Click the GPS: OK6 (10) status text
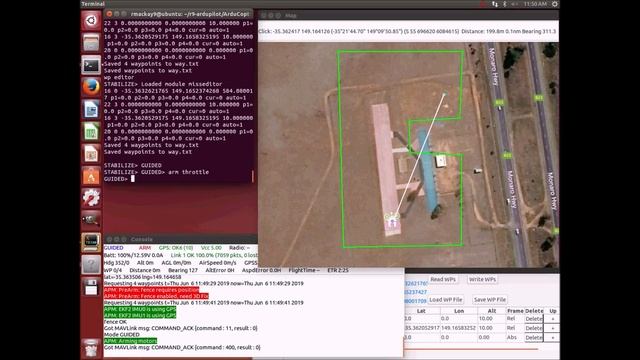This screenshot has width=640, height=360. [x=176, y=248]
